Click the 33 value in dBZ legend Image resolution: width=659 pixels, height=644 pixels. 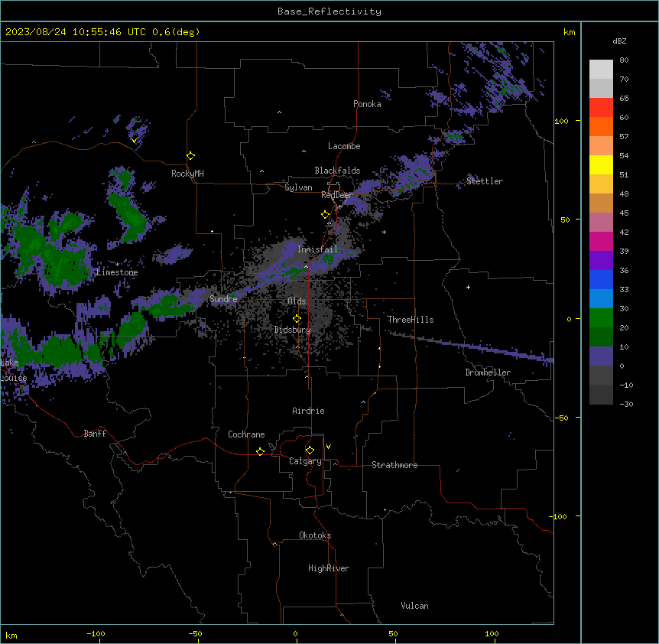[624, 290]
